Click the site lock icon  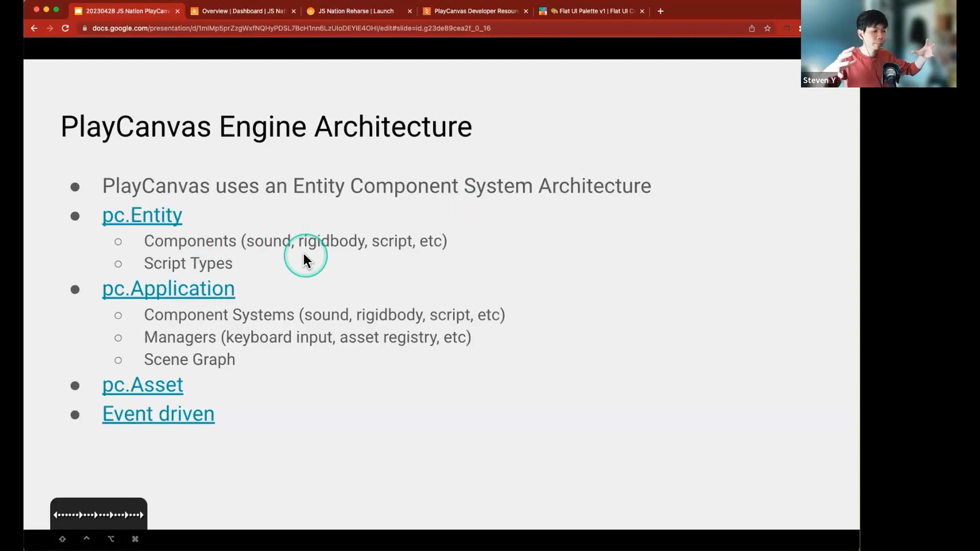[85, 28]
